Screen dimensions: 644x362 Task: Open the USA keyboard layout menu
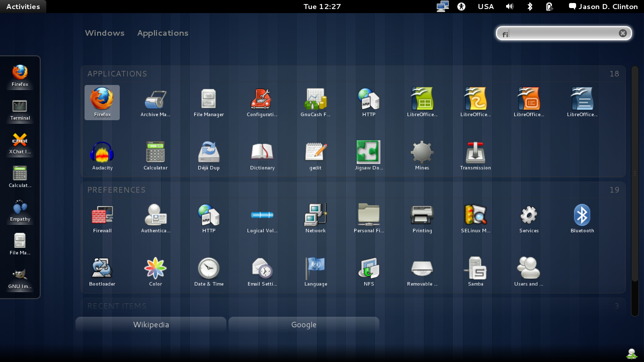pyautogui.click(x=486, y=7)
